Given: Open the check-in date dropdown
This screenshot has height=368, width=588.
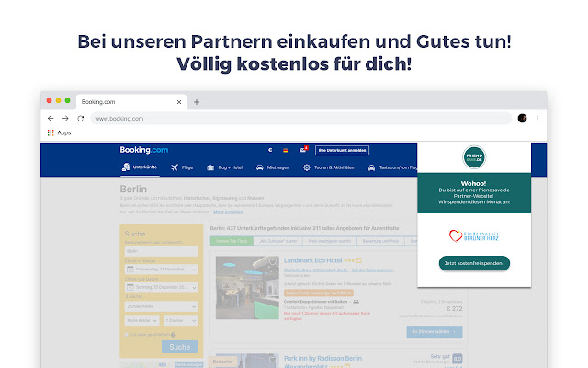Looking at the screenshot, I should pyautogui.click(x=162, y=270).
